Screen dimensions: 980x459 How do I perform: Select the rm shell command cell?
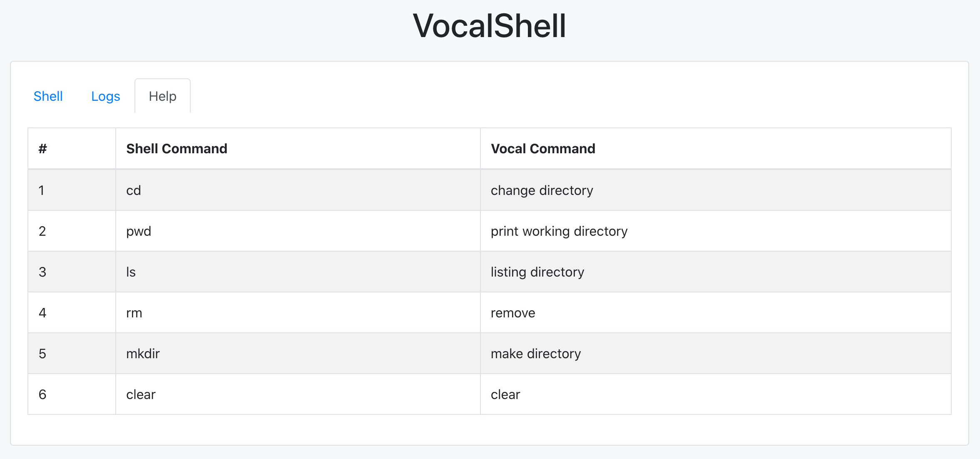point(134,313)
